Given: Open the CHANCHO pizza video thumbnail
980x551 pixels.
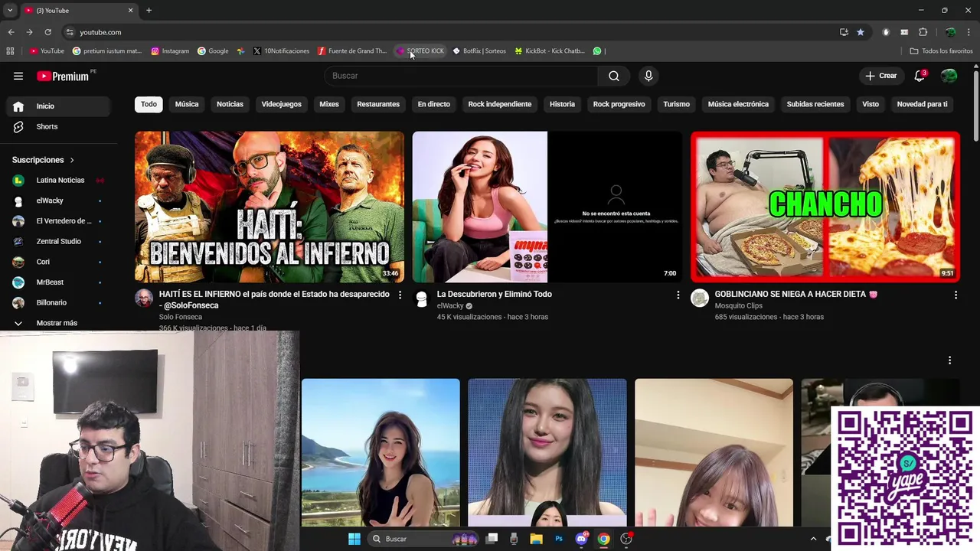Looking at the screenshot, I should (825, 207).
